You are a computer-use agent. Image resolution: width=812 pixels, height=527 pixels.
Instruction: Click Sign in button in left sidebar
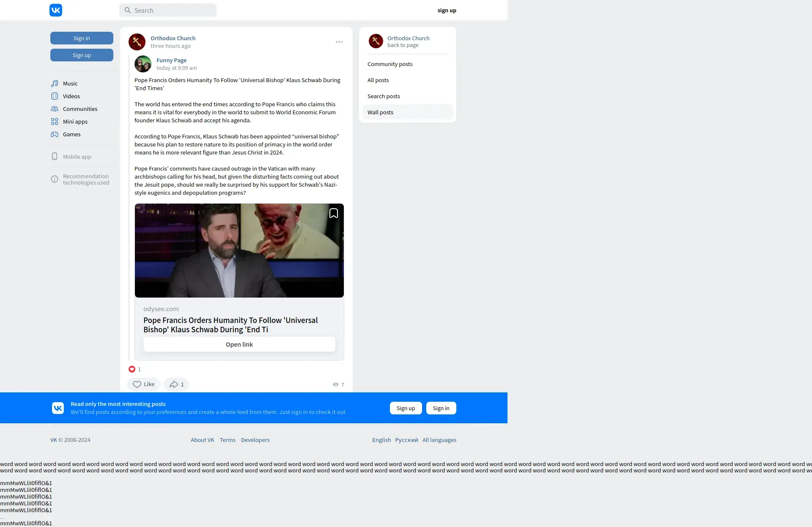pos(82,38)
